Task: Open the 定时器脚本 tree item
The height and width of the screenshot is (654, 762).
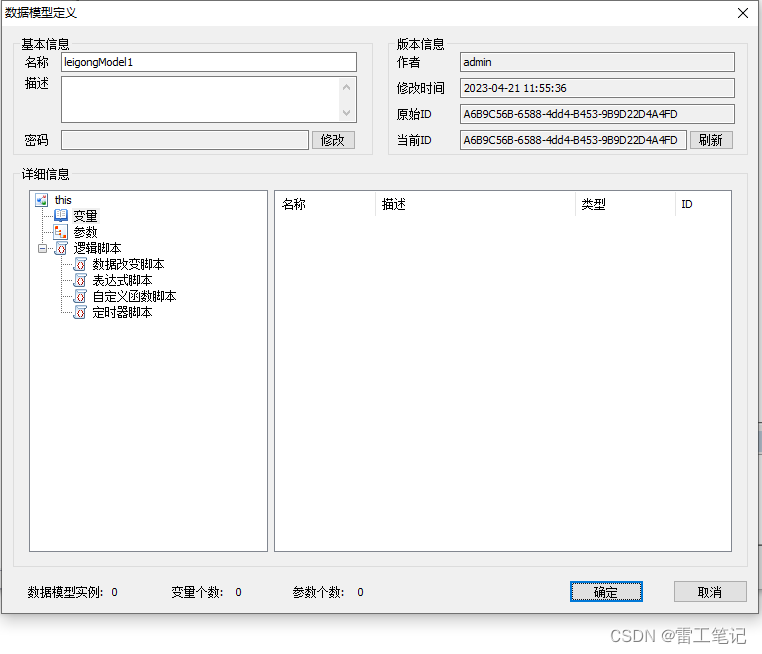Action: click(122, 312)
